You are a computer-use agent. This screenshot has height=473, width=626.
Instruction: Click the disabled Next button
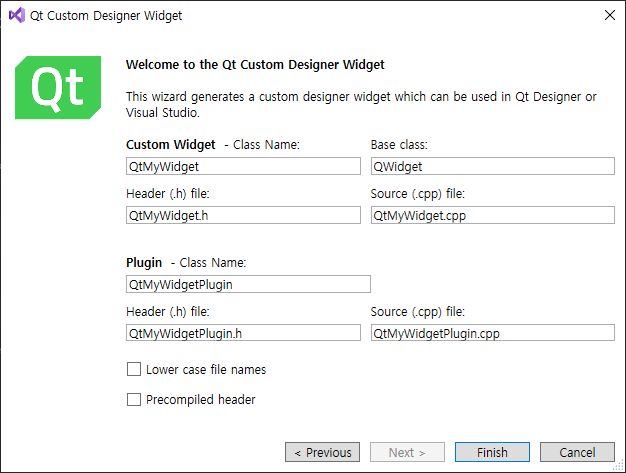click(x=407, y=452)
